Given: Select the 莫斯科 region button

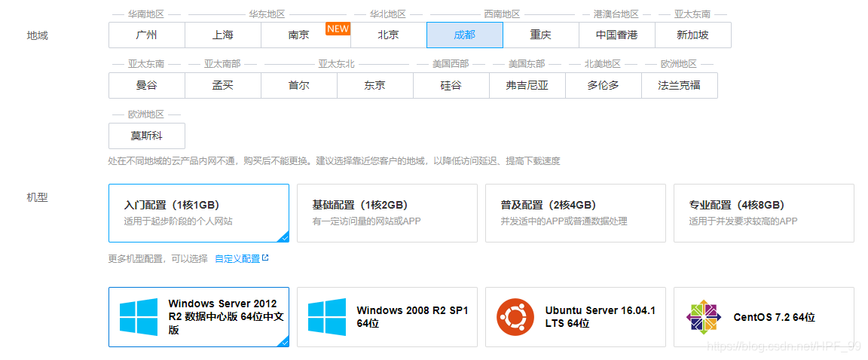Looking at the screenshot, I should [x=147, y=136].
